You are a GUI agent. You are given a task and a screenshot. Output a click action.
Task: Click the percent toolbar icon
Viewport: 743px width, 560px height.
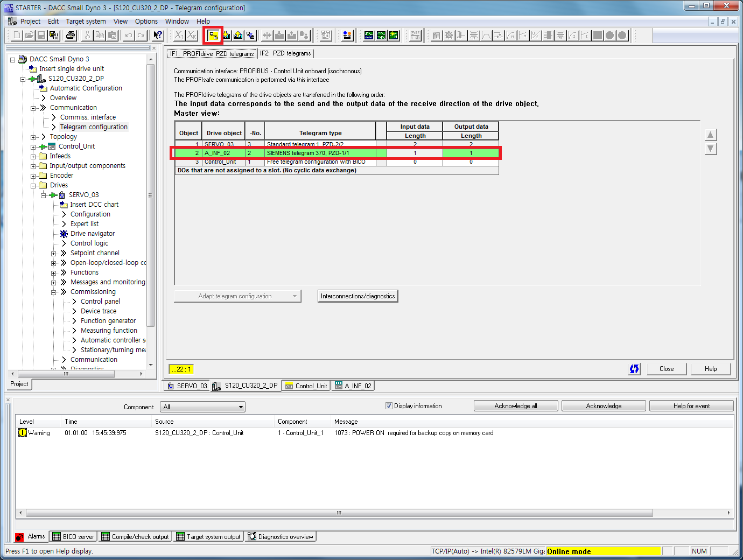pos(250,36)
